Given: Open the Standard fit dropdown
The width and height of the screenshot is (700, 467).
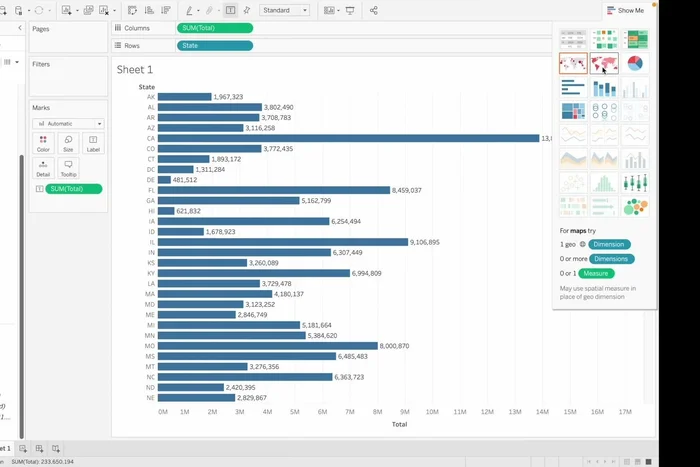Looking at the screenshot, I should tap(284, 10).
